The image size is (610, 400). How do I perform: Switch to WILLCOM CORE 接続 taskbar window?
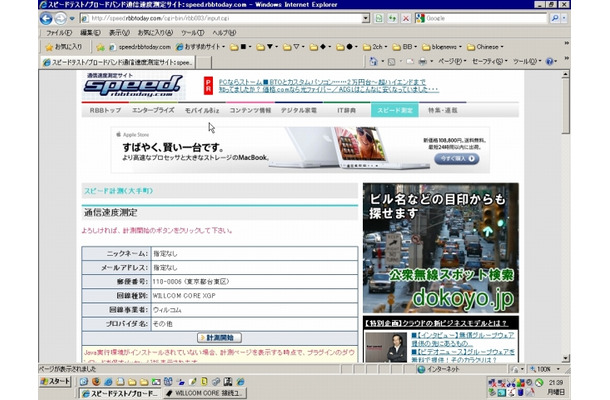coord(205,393)
